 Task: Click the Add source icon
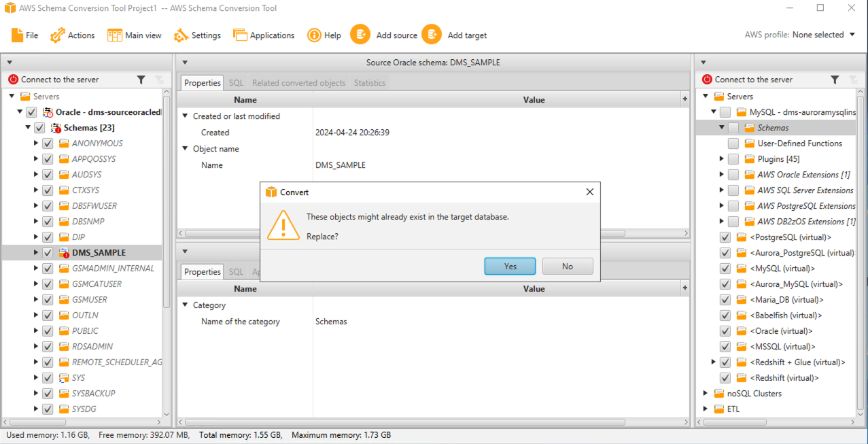pos(360,35)
